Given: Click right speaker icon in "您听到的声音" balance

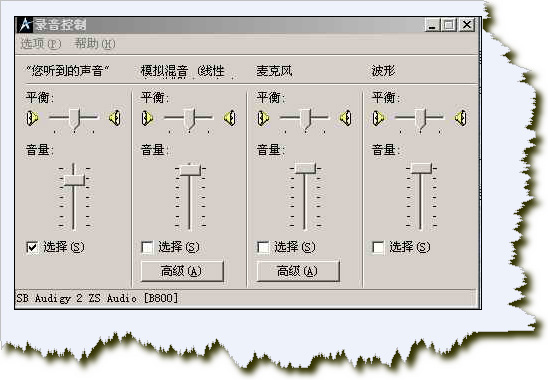Looking at the screenshot, I should (115, 118).
